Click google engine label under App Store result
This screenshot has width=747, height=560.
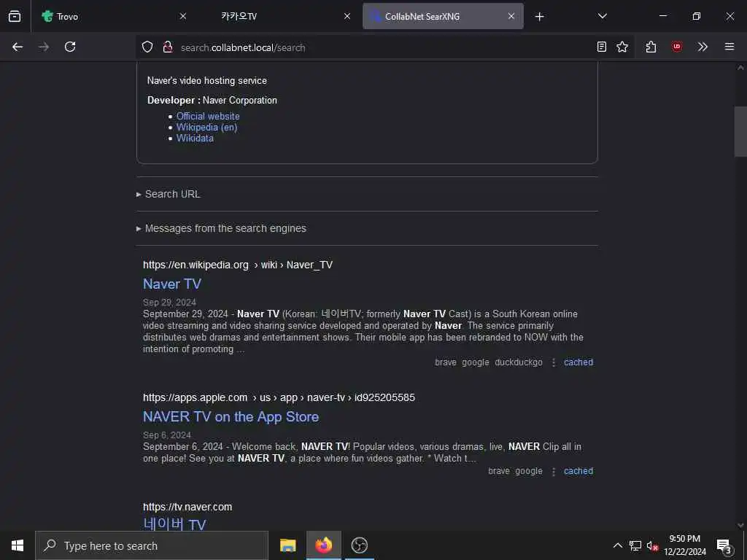tap(529, 471)
